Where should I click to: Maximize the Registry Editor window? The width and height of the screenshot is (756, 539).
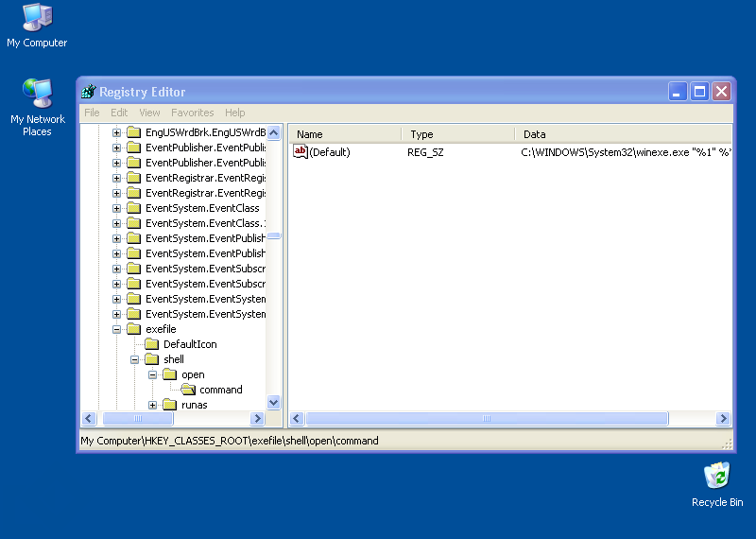(x=699, y=91)
